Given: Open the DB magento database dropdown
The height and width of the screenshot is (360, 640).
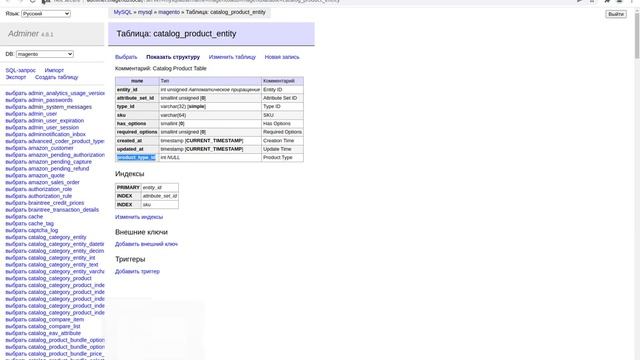Looking at the screenshot, I should click(44, 54).
